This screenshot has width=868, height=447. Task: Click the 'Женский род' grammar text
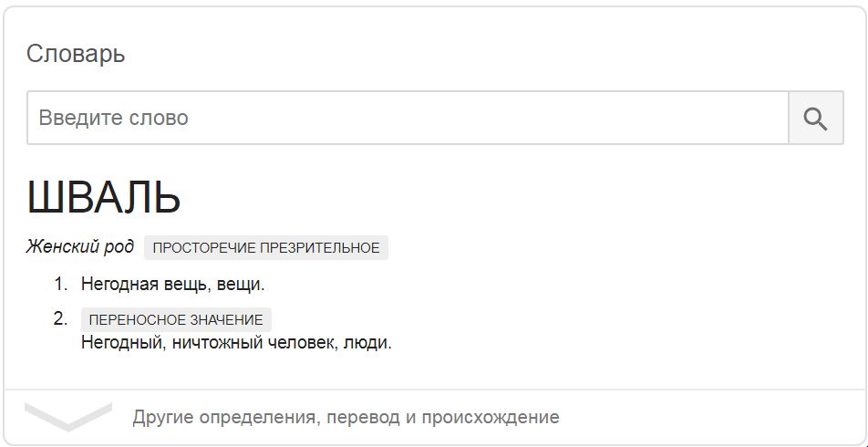(79, 246)
